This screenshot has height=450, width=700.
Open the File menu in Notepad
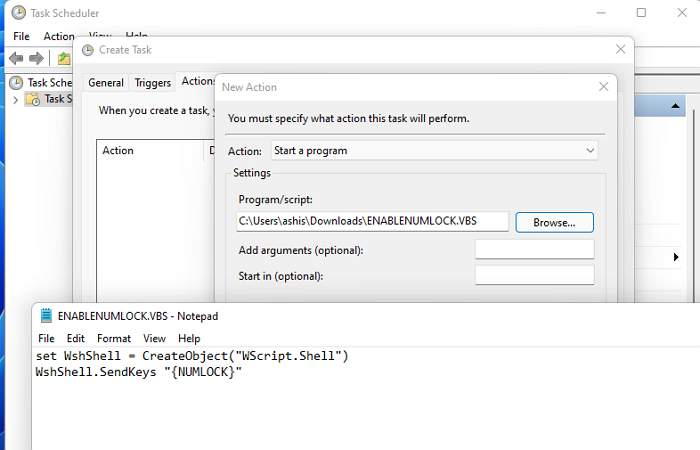46,339
